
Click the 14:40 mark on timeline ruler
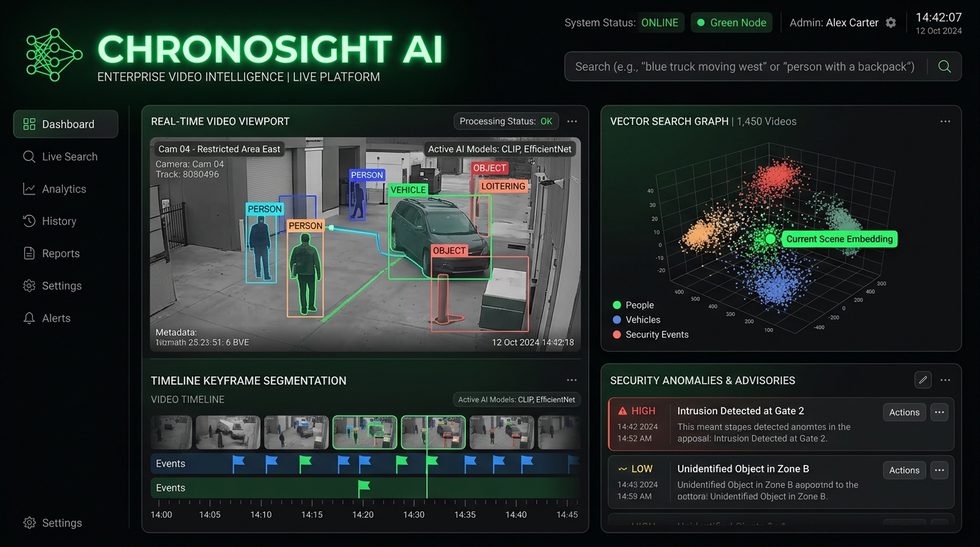(516, 514)
